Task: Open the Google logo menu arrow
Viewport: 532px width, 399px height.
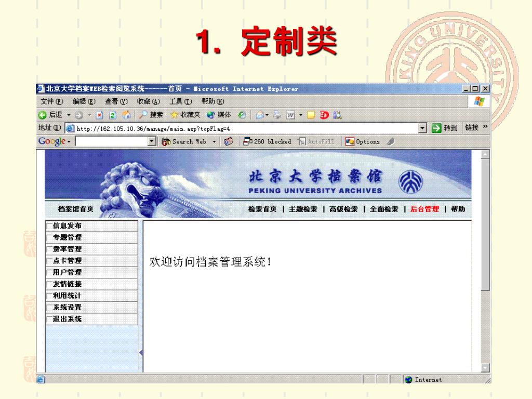Action: pos(69,141)
